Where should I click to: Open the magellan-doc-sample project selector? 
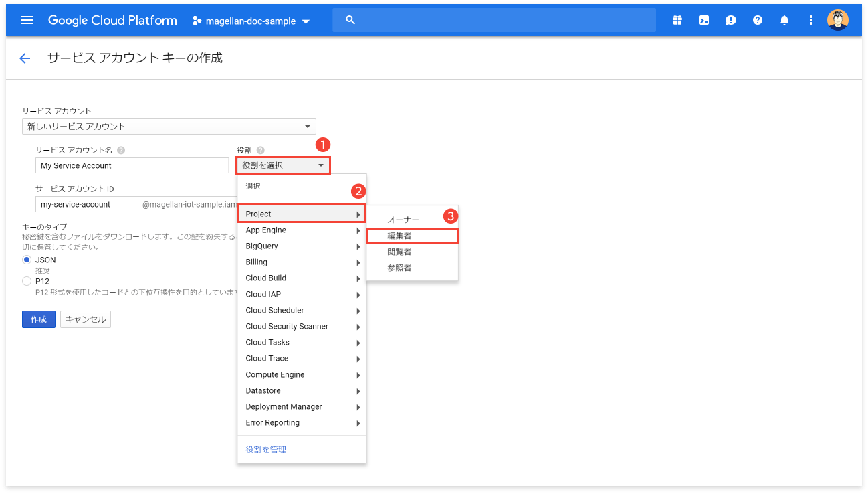251,21
